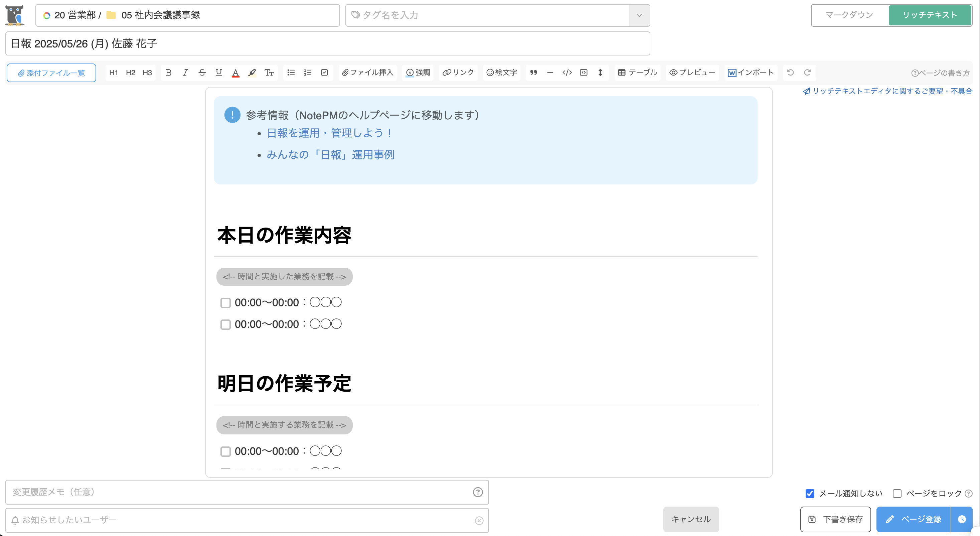Open scheduled publish clock button
Viewport: 980px width, 536px height.
[x=962, y=519]
